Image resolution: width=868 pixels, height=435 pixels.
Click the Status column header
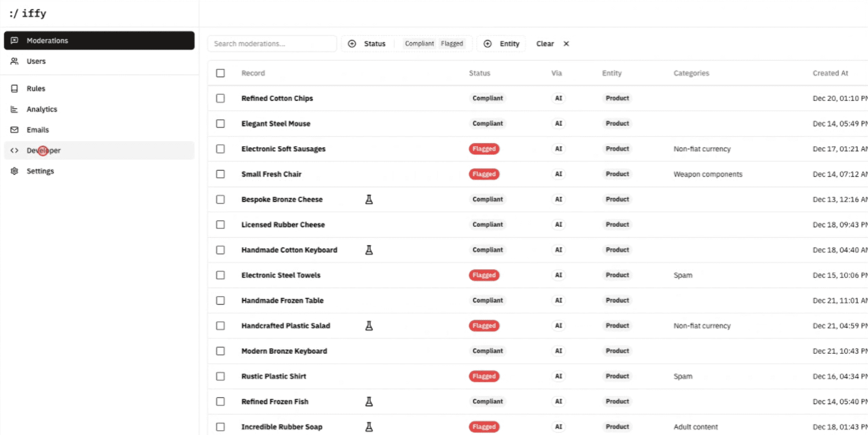[480, 73]
